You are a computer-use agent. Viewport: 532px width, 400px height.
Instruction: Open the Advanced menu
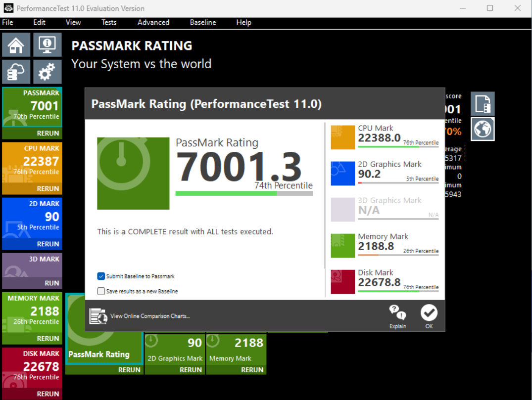(153, 22)
